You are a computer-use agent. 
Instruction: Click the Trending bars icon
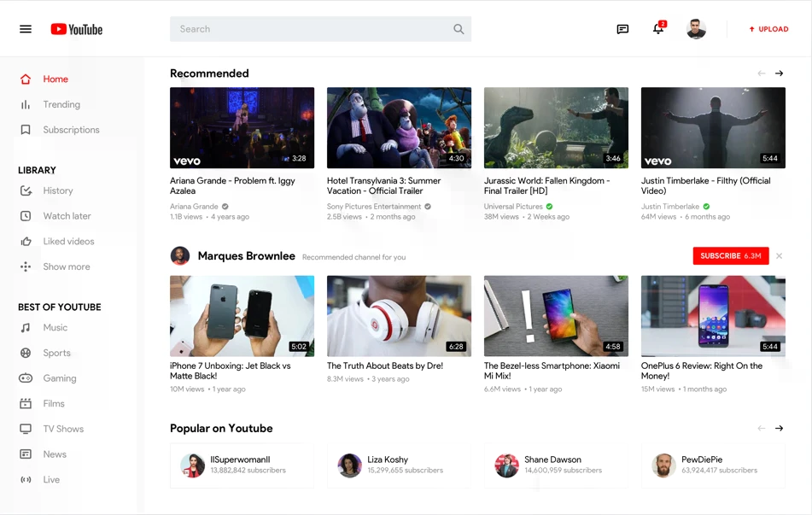[26, 105]
